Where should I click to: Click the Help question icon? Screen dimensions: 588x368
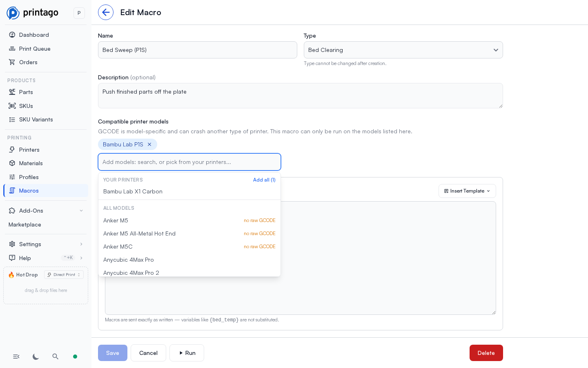(x=12, y=258)
